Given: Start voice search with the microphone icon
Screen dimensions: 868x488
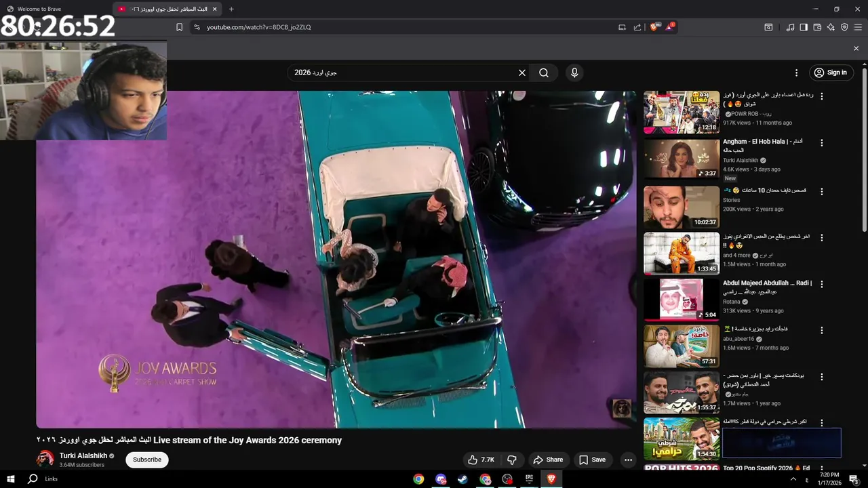Looking at the screenshot, I should click(574, 73).
